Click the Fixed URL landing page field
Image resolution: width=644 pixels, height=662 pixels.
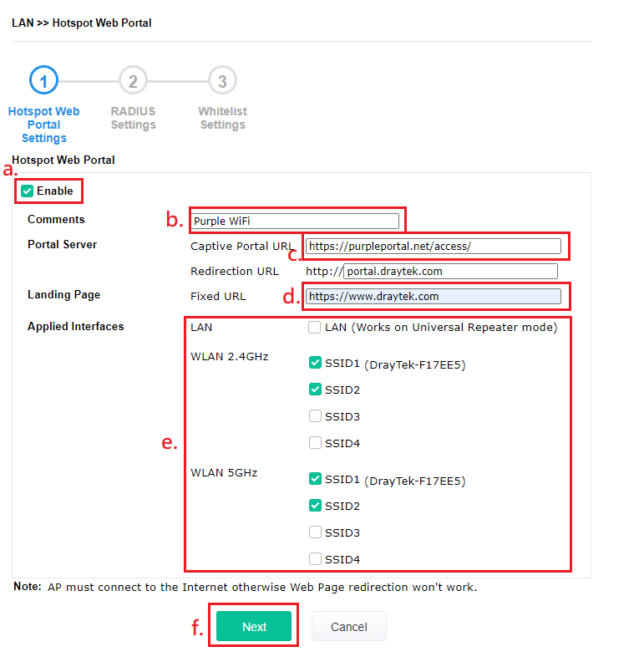click(434, 297)
